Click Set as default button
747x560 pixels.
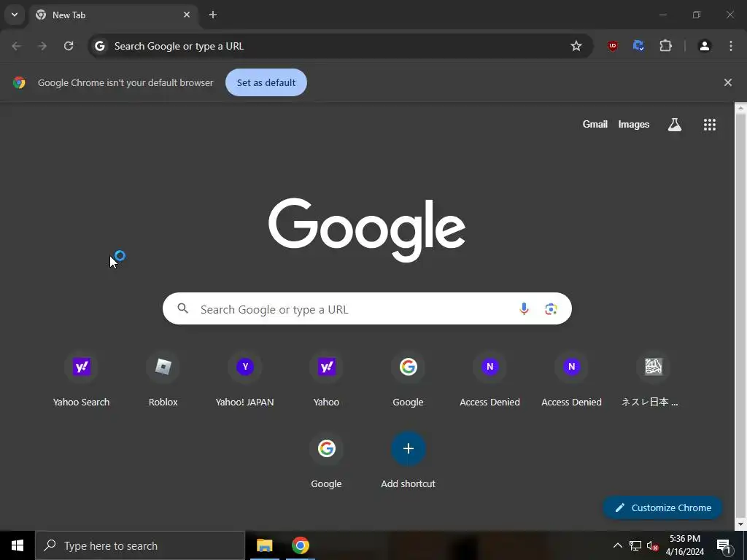[266, 82]
